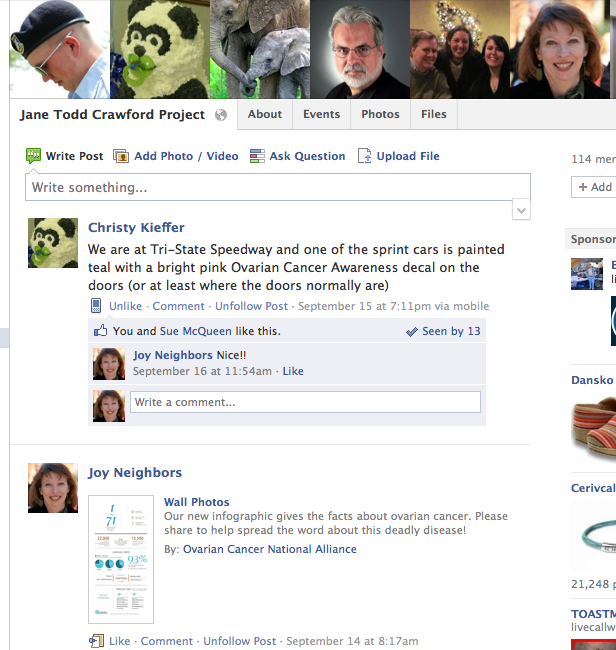Open the About tab

(x=265, y=114)
